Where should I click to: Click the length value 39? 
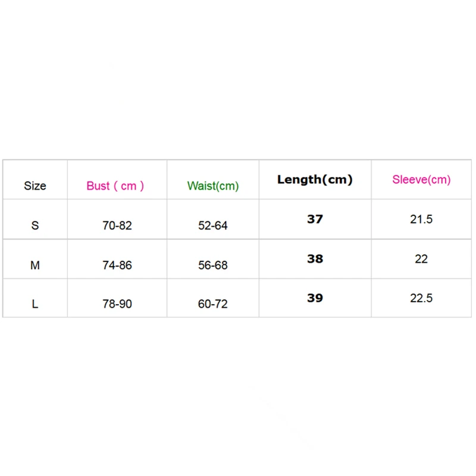[x=315, y=298]
